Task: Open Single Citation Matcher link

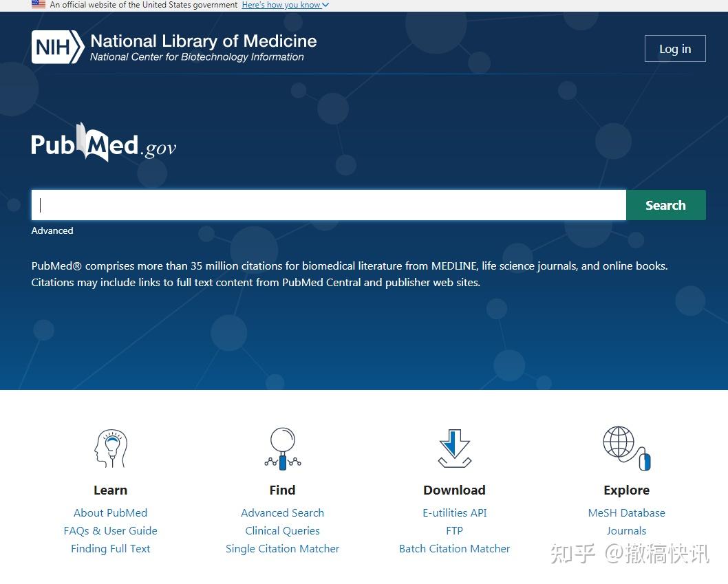Action: (282, 549)
